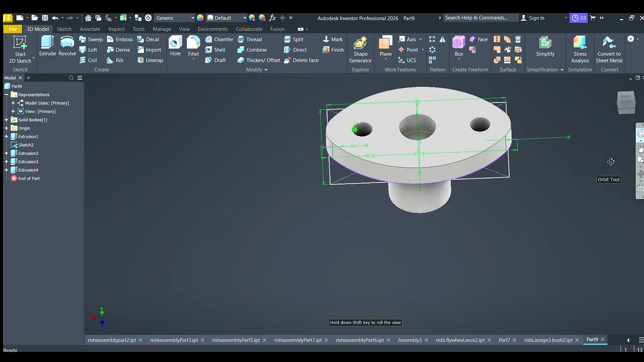644x362 pixels.
Task: Switch to the Assembly3 document tab
Action: pos(410,340)
